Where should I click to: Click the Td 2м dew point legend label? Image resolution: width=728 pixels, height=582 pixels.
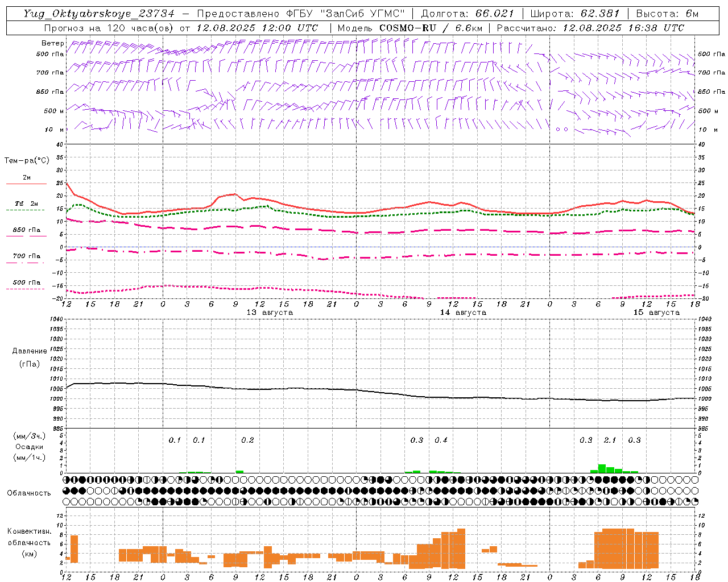[x=27, y=203]
